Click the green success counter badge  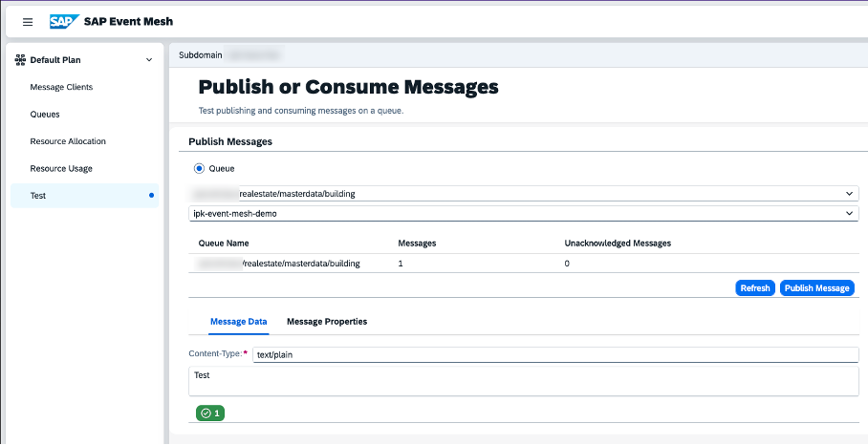[210, 413]
